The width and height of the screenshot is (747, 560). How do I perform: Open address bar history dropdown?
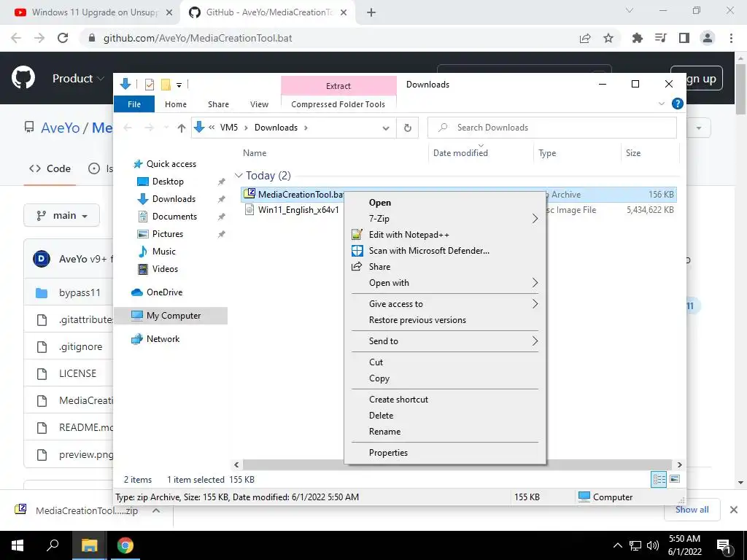(x=386, y=128)
